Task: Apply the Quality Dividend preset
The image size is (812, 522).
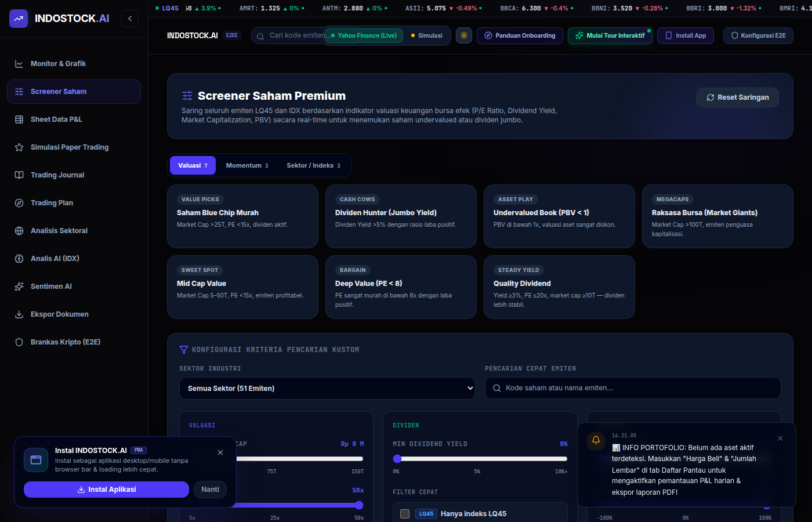Action: click(x=559, y=287)
